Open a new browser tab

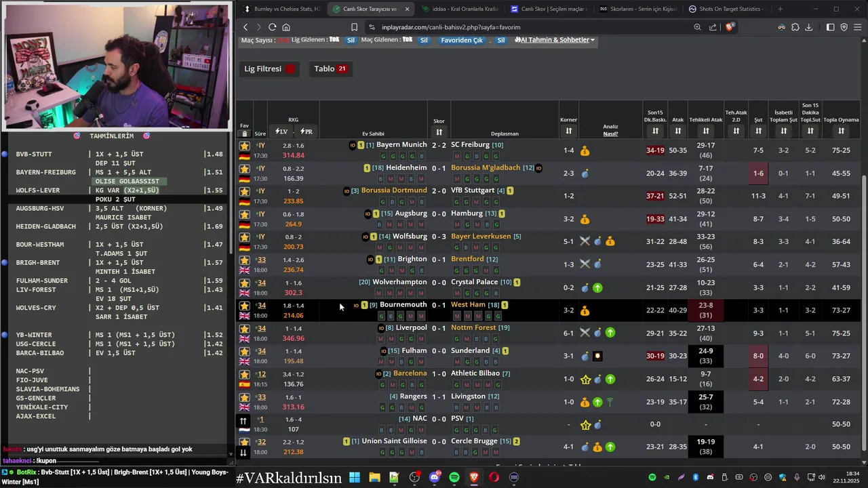tap(780, 9)
